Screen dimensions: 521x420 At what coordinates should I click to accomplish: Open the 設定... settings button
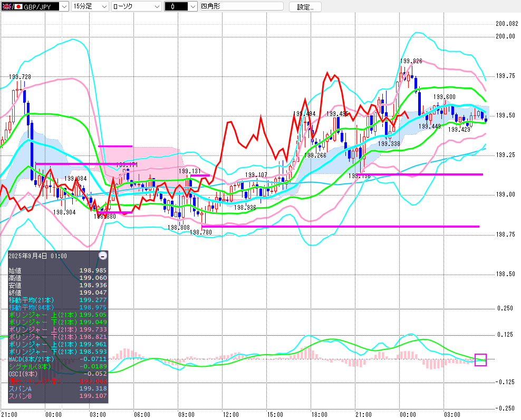pyautogui.click(x=305, y=7)
